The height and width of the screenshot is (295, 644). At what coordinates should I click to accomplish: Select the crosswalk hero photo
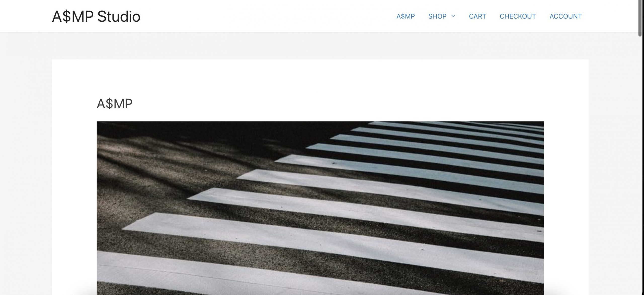pos(320,208)
